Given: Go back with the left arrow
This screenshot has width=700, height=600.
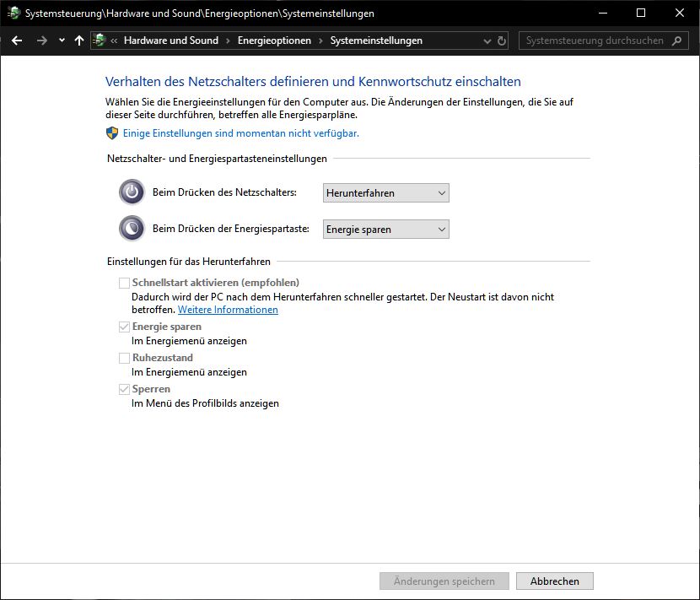Looking at the screenshot, I should (x=17, y=41).
